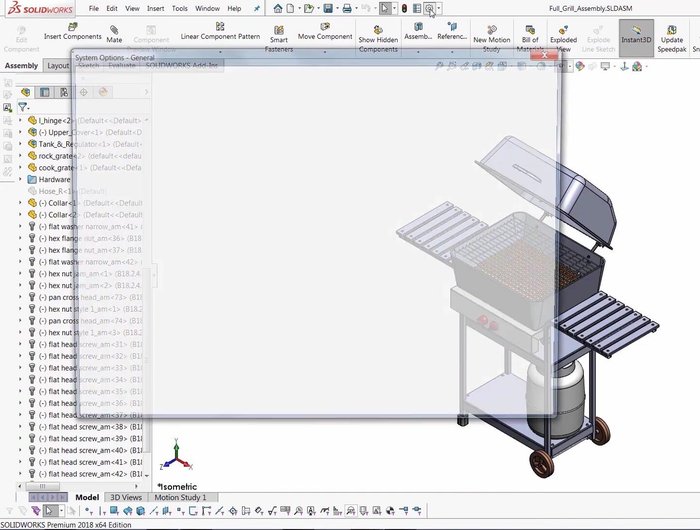Click the Show Hidden Components toggle
Screen dimensions: 700x530
[x=378, y=36]
